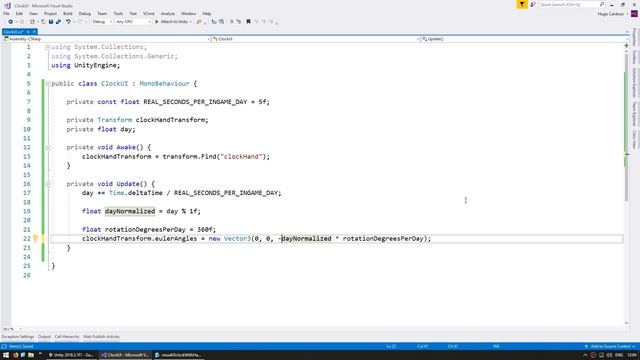This screenshot has width=640, height=360.
Task: Collapse the using directives region
Action: coord(48,47)
